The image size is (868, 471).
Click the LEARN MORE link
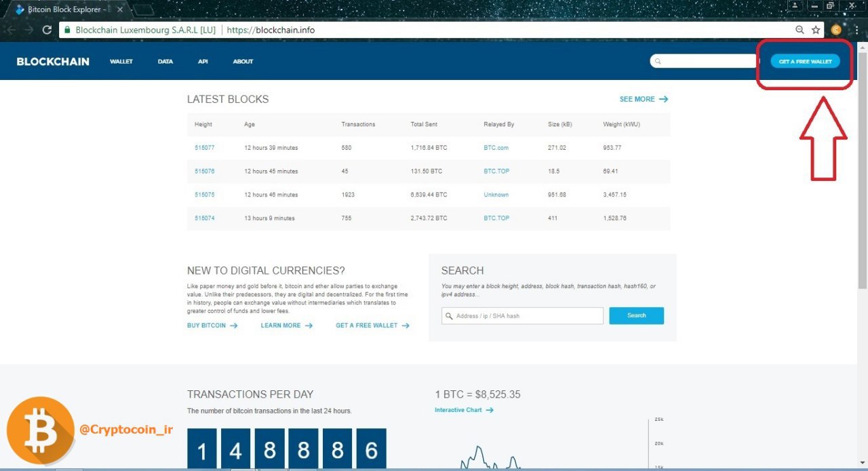point(287,325)
